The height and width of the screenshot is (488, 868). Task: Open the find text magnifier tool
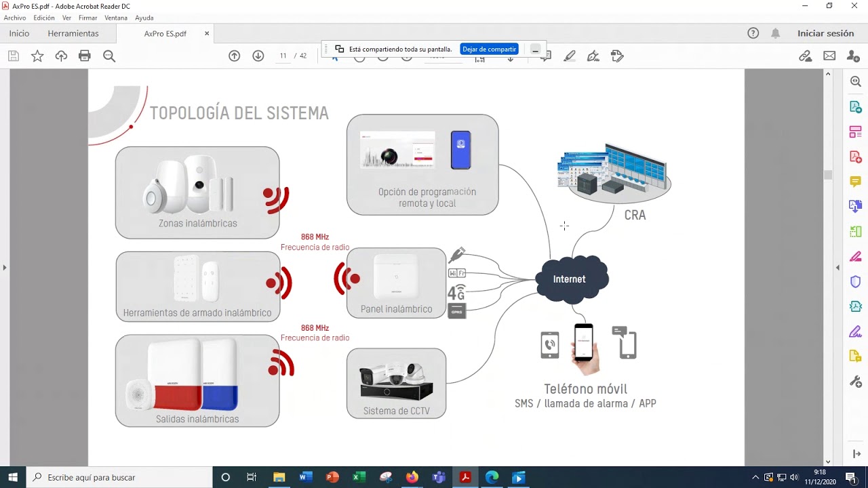[109, 56]
